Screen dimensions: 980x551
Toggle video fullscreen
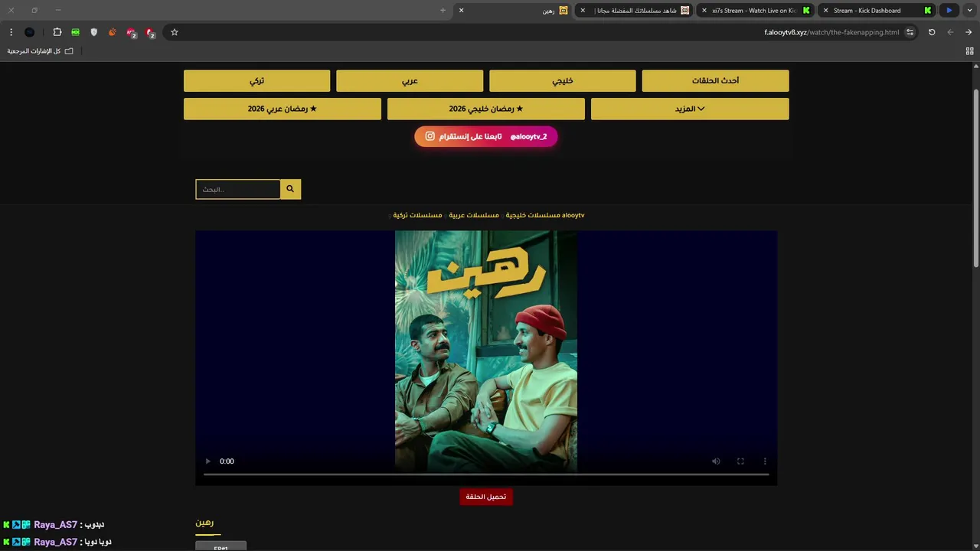740,461
